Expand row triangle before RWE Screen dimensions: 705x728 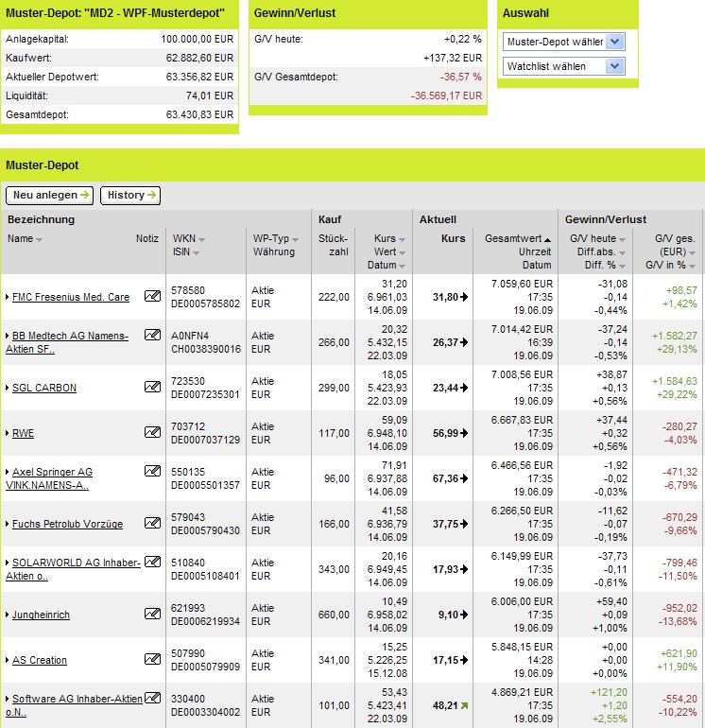(7, 433)
